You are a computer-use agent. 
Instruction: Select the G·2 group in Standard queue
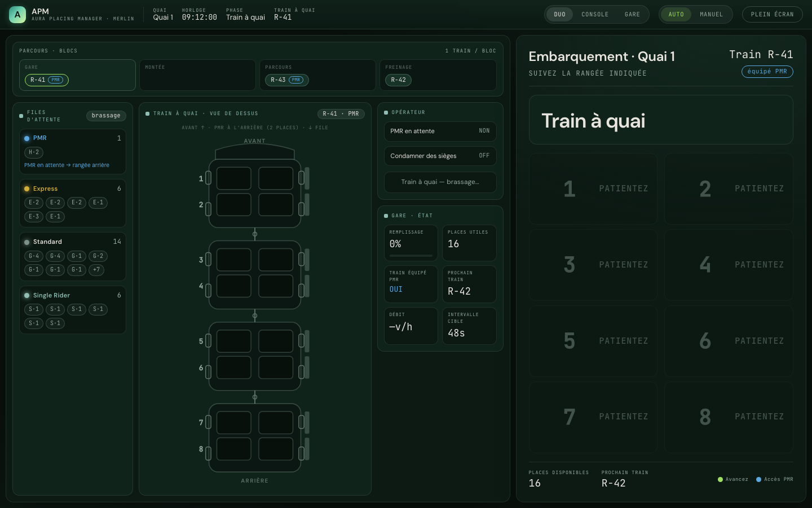click(x=98, y=256)
